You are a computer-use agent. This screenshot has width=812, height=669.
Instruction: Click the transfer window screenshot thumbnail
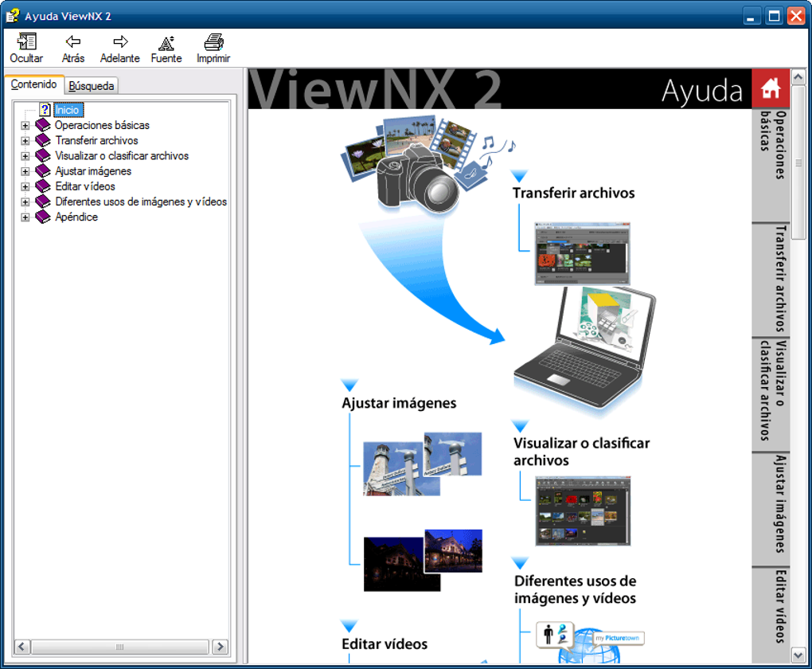(x=582, y=253)
